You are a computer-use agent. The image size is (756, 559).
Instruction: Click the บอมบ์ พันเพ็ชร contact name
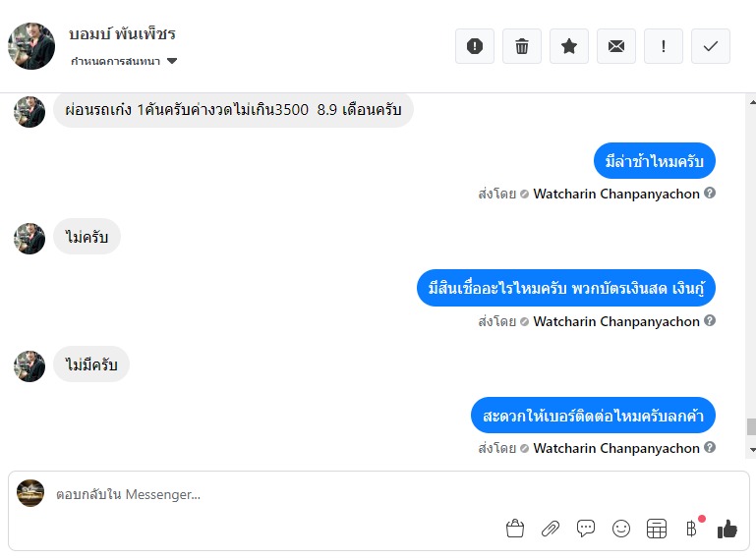[123, 33]
